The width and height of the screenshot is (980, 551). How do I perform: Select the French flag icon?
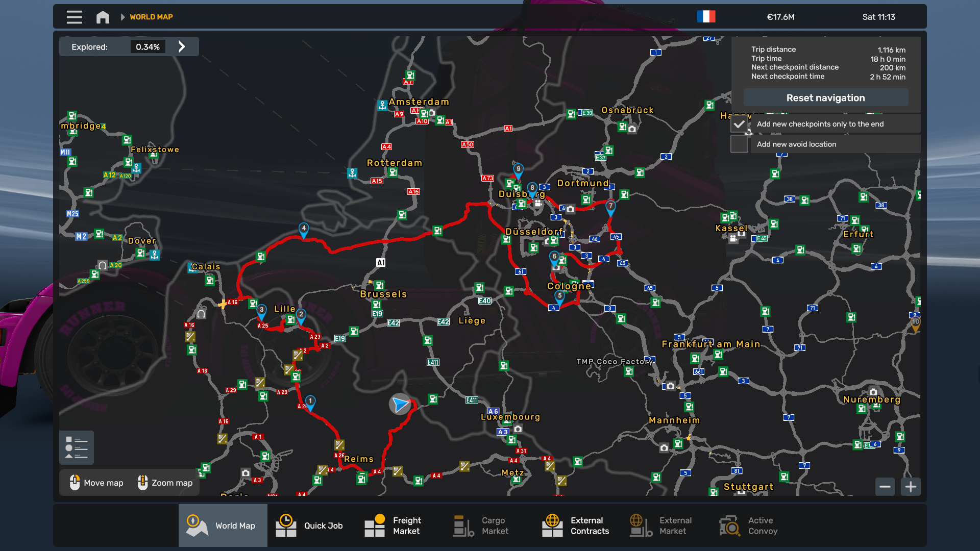click(706, 17)
